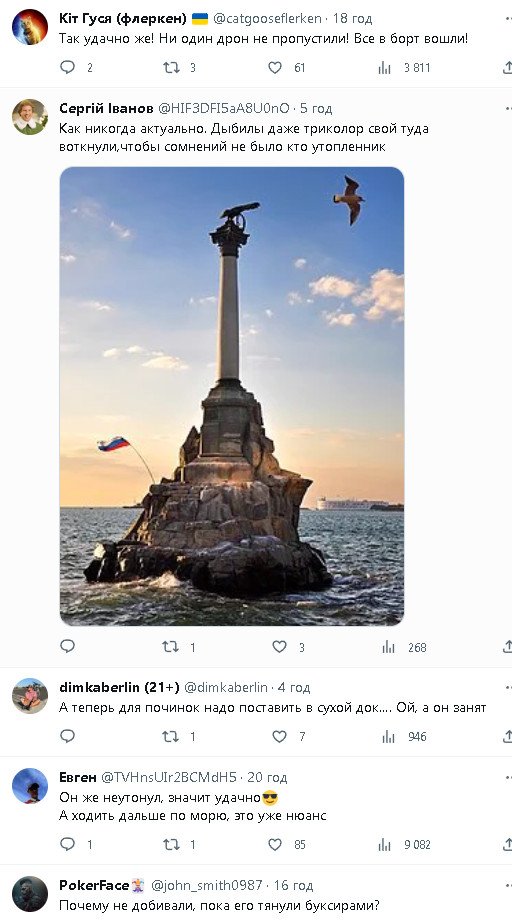Viewport: 512px width, 921px height.
Task: Open @catgooseflerken profile handle
Action: coord(267,18)
